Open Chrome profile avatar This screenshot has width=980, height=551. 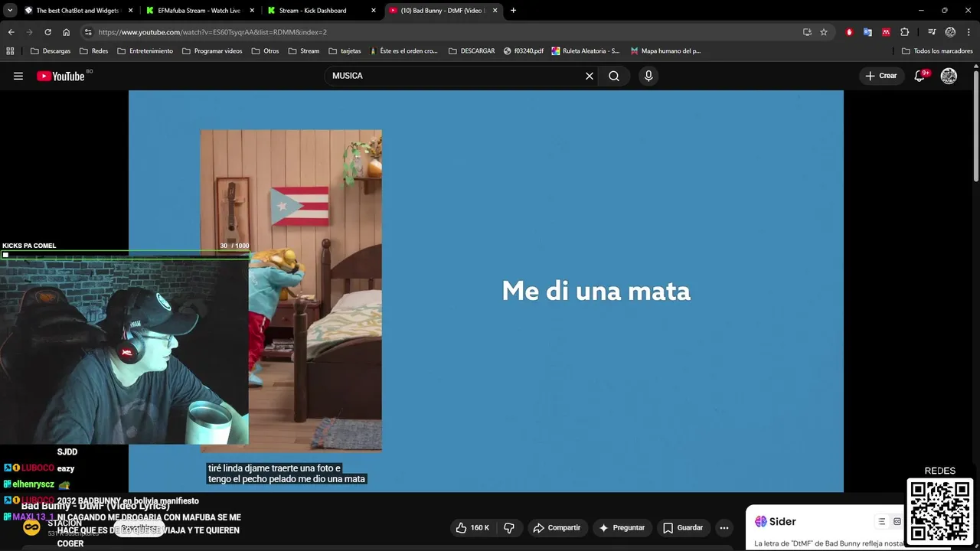[x=950, y=32]
